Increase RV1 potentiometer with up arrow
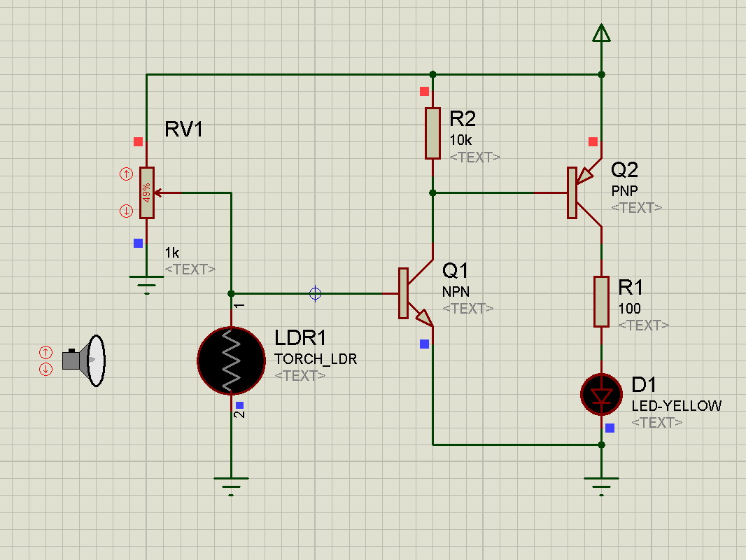Image resolution: width=746 pixels, height=560 pixels. pos(126,174)
